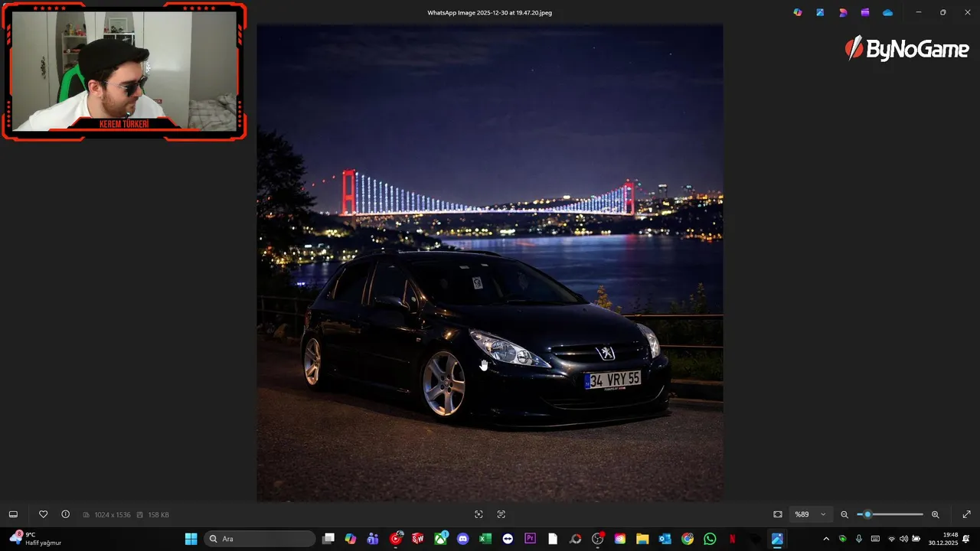Enter full screen with expand arrows icon
Screen dimensions: 980x551
(966, 514)
